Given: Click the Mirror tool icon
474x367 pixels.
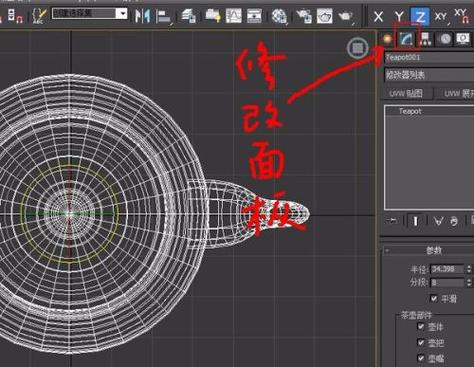Looking at the screenshot, I should (x=143, y=16).
